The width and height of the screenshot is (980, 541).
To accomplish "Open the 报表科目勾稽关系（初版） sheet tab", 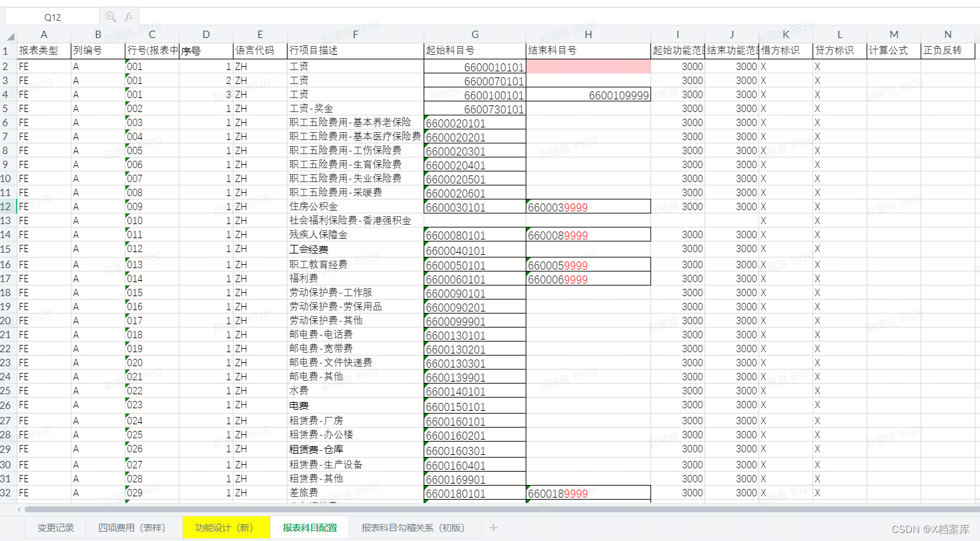I will pyautogui.click(x=414, y=528).
